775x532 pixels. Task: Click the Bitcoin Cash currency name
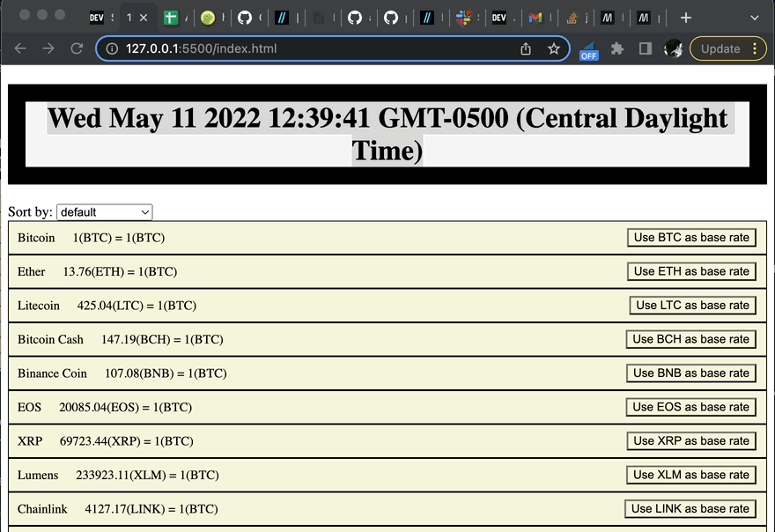(x=50, y=339)
